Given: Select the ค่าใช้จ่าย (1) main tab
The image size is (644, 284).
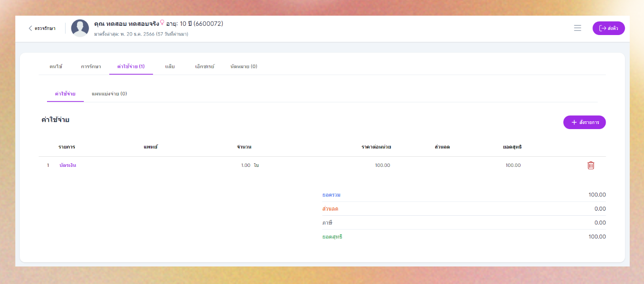Looking at the screenshot, I should (131, 66).
